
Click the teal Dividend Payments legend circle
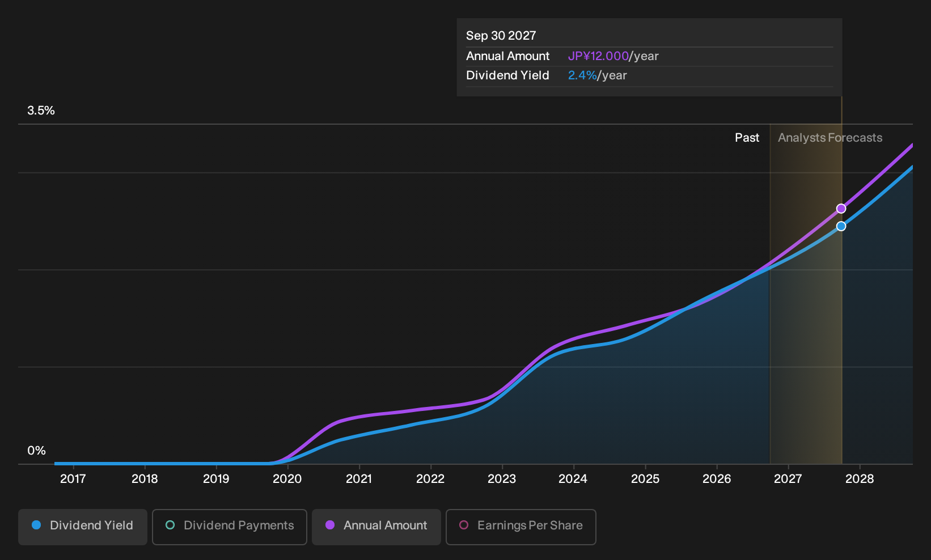click(x=170, y=525)
